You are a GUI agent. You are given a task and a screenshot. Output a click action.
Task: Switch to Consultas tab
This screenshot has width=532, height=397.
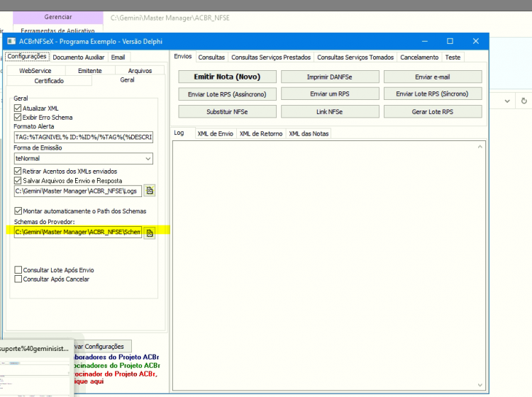pos(211,57)
